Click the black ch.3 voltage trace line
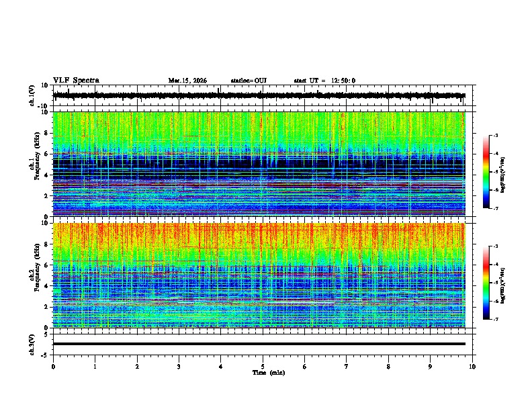Image resolution: width=532 pixels, height=411 pixels. pos(259,344)
